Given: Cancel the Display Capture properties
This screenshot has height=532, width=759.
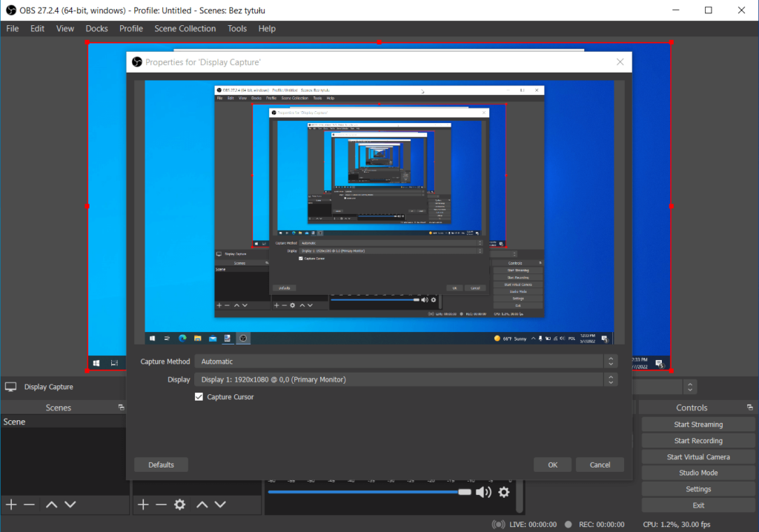Looking at the screenshot, I should pyautogui.click(x=600, y=465).
